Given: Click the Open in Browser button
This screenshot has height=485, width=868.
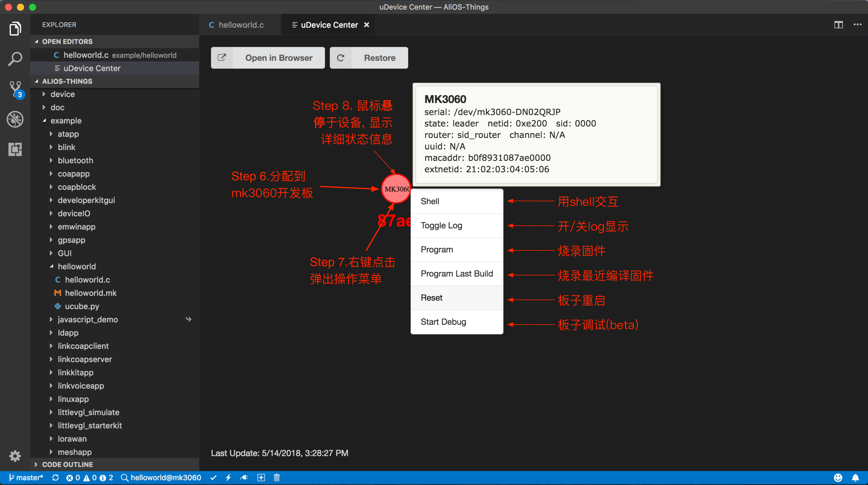Looking at the screenshot, I should coord(268,58).
